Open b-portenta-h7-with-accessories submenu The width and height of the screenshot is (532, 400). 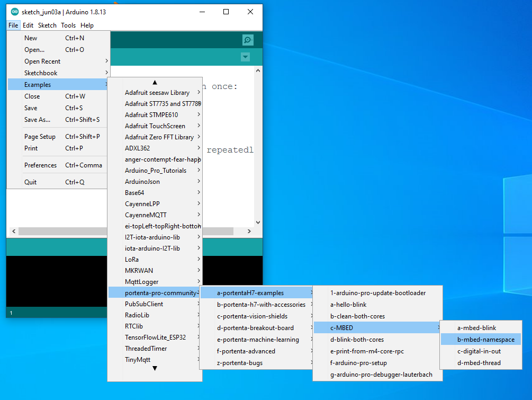[257, 305]
